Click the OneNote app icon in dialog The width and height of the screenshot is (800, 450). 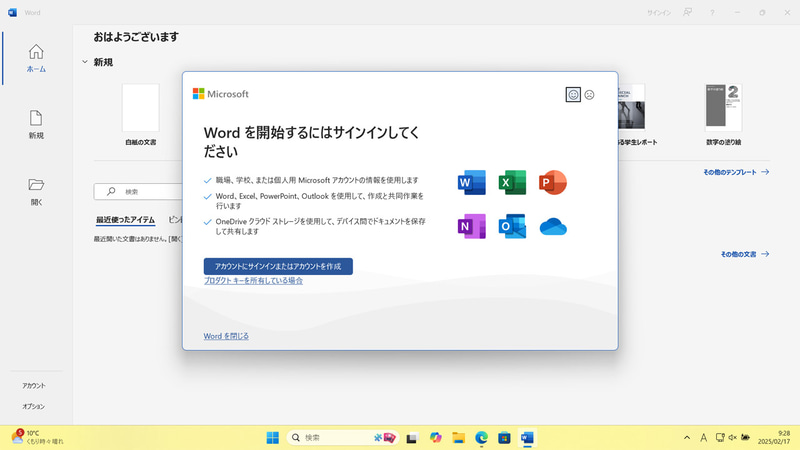tap(471, 227)
